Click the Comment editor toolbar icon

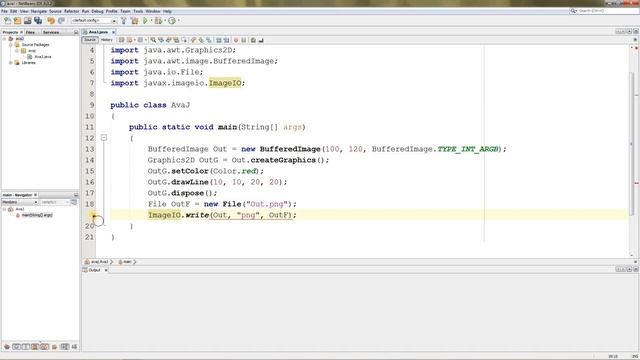click(253, 40)
